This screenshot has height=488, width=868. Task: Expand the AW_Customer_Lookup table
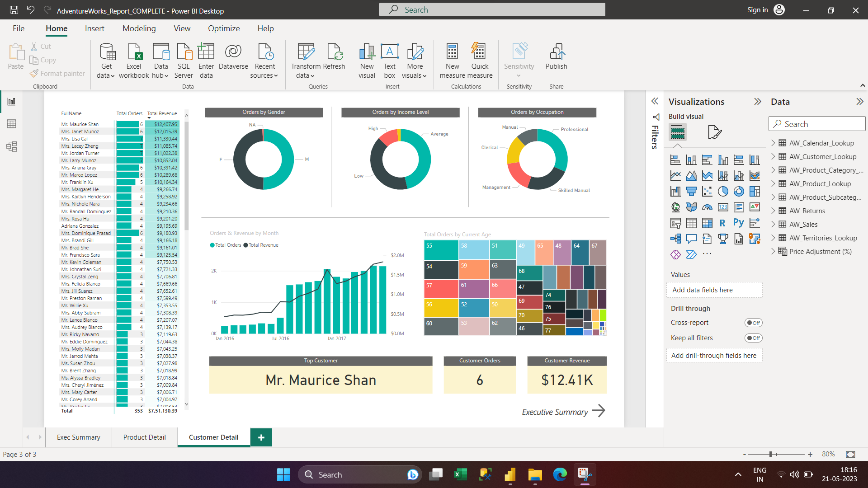tap(773, 156)
